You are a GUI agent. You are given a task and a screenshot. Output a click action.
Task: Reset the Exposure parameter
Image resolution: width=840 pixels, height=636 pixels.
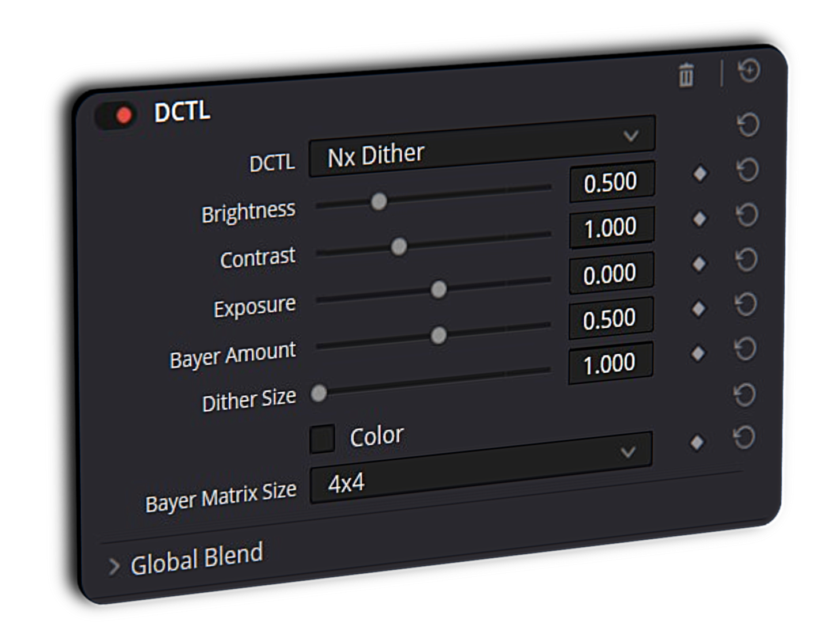[x=746, y=260]
